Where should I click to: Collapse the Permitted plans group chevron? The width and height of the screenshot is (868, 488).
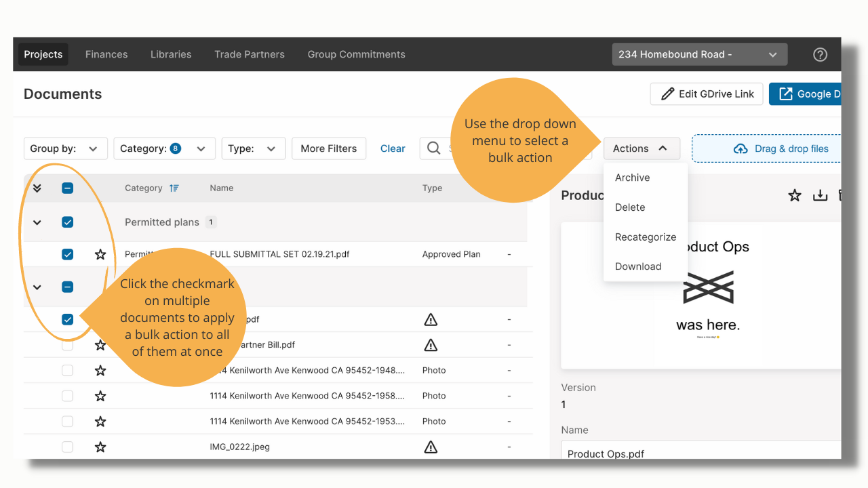coord(37,222)
